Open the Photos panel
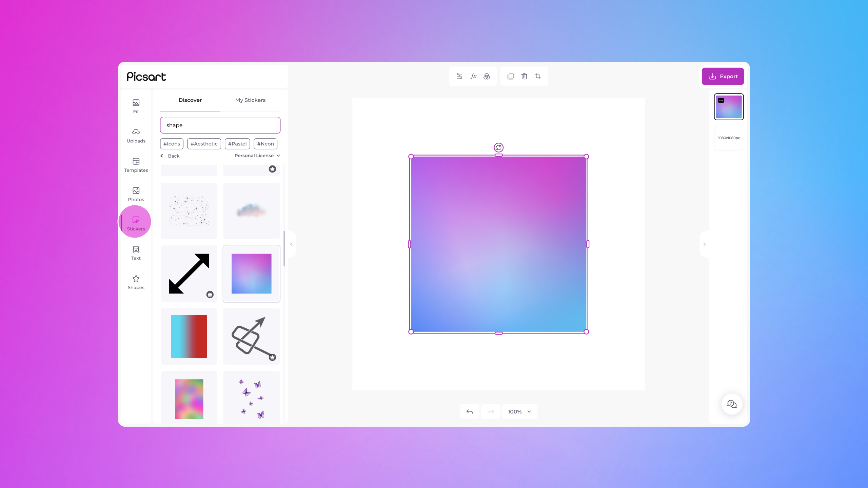The height and width of the screenshot is (488, 868). (136, 194)
